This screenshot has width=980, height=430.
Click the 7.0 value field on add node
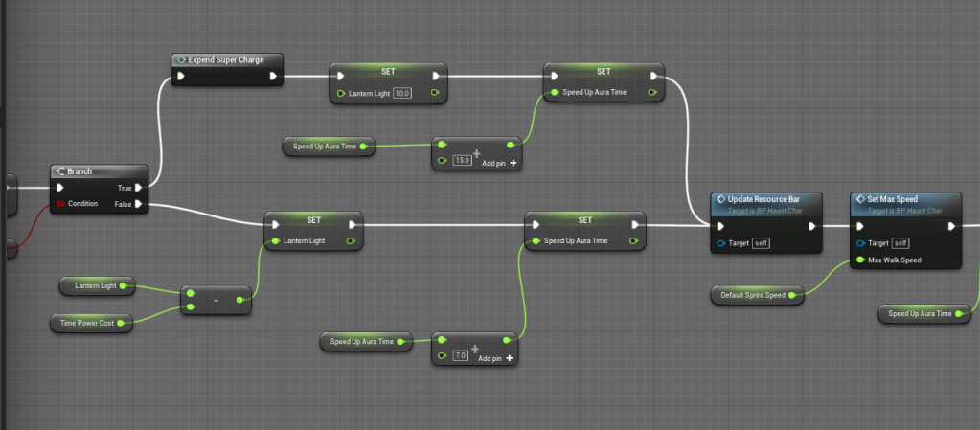click(460, 355)
